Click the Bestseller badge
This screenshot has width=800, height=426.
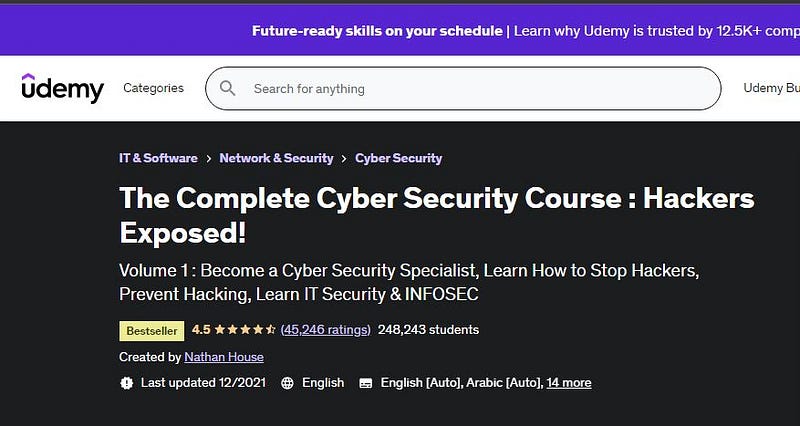click(152, 331)
